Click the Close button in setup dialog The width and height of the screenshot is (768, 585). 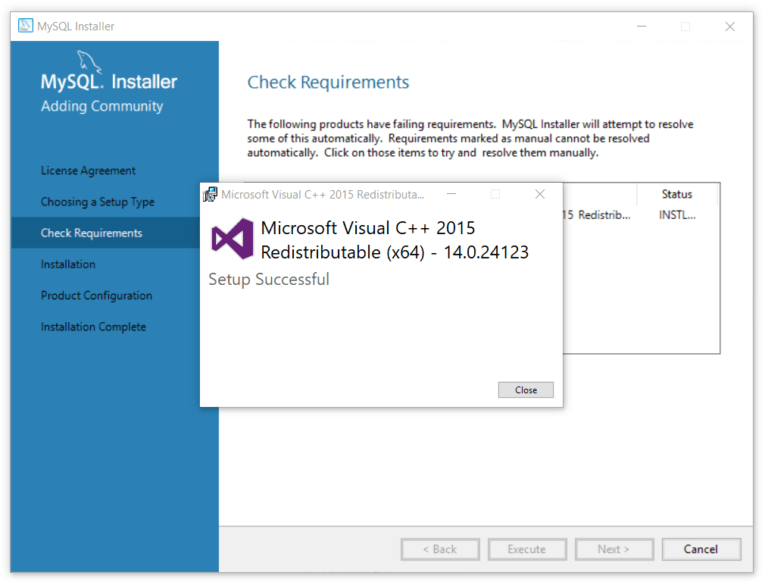tap(526, 390)
